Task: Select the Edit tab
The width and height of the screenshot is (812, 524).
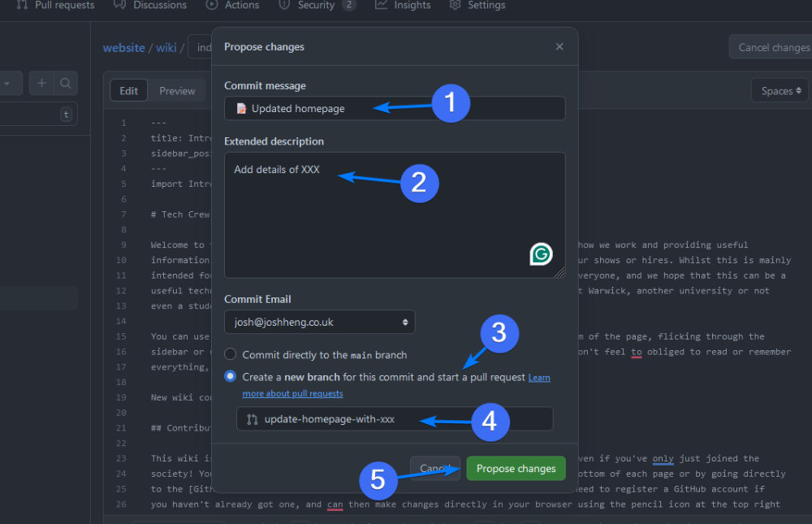Action: (x=129, y=91)
